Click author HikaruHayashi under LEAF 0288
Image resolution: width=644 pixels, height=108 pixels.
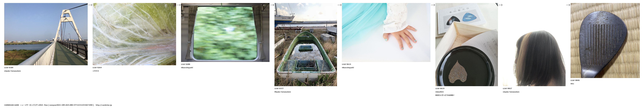187,68
